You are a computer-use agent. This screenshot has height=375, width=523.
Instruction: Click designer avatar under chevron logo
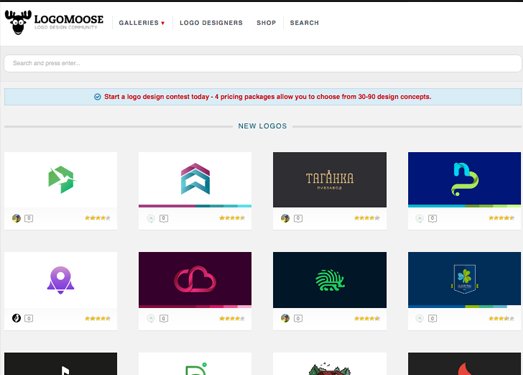coord(151,218)
